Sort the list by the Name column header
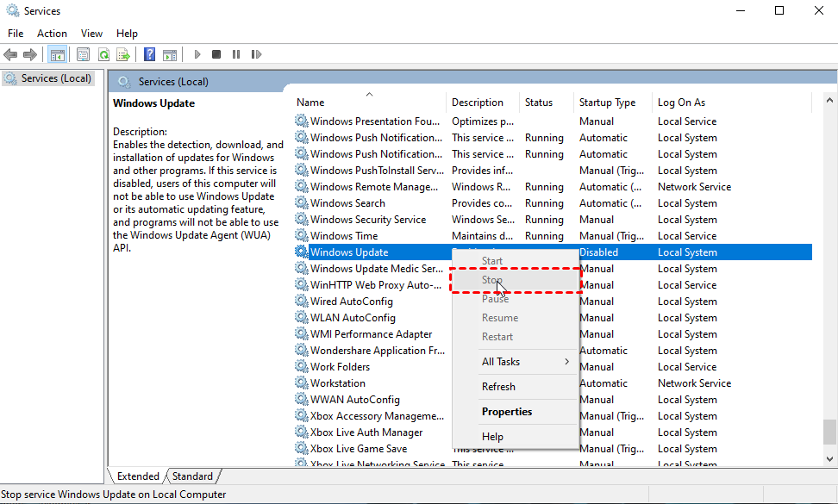Image resolution: width=838 pixels, height=504 pixels. point(311,103)
